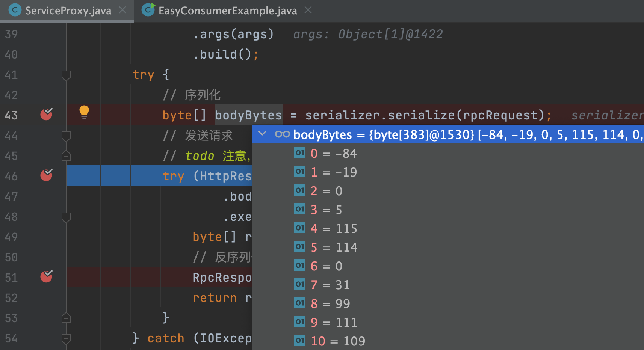644x350 pixels.
Task: Fold the catch block at line 54
Action: [x=66, y=339]
